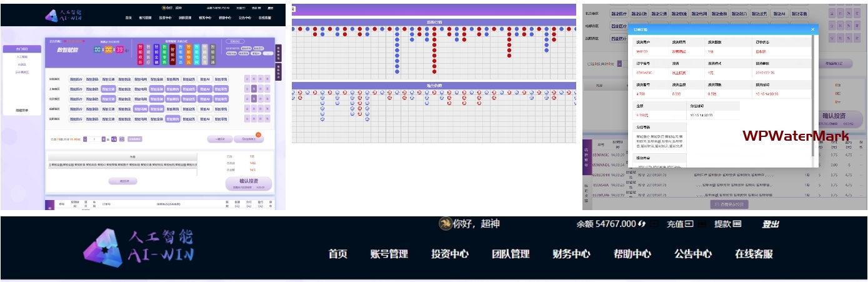Click the 提款 withdraw icon in the bottom banner
Image resolution: width=868 pixels, height=282 pixels.
pos(737,224)
